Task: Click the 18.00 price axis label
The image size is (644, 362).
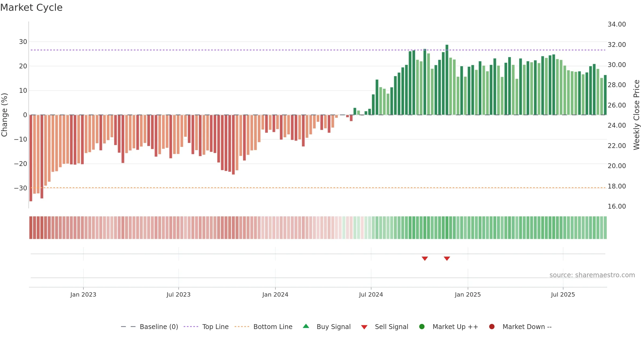Action: click(x=617, y=186)
